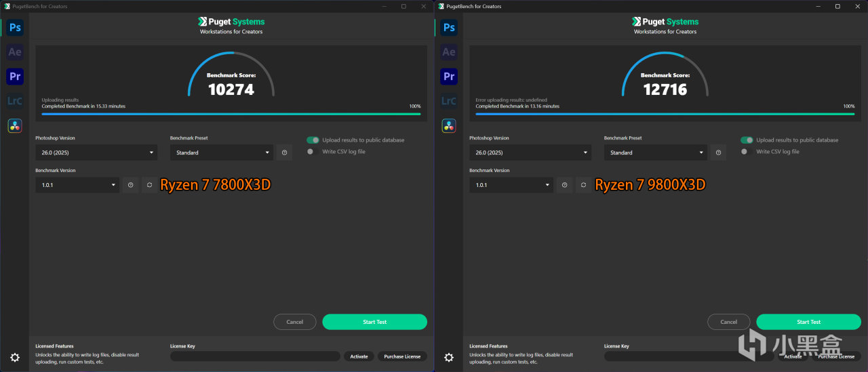
Task: Open settings gear in right window
Action: click(x=449, y=358)
